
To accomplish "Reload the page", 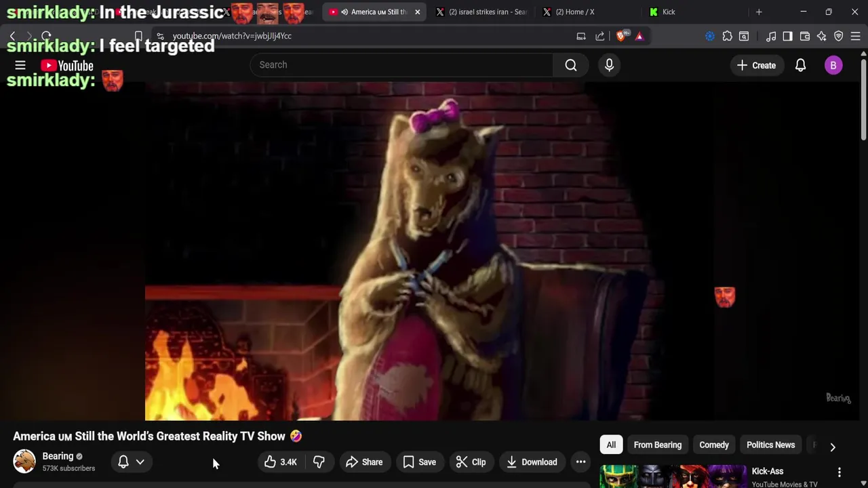I will click(46, 36).
